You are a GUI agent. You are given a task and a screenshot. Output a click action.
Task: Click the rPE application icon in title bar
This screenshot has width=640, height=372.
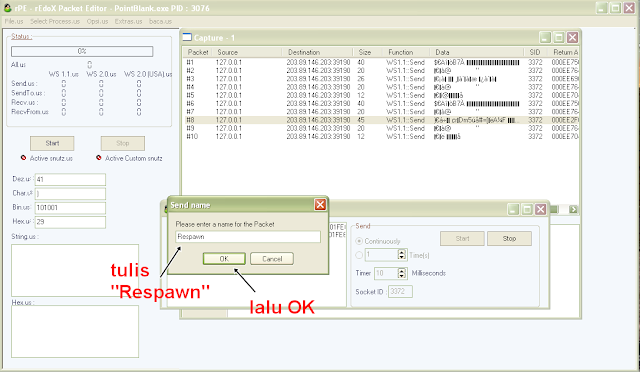click(7, 8)
